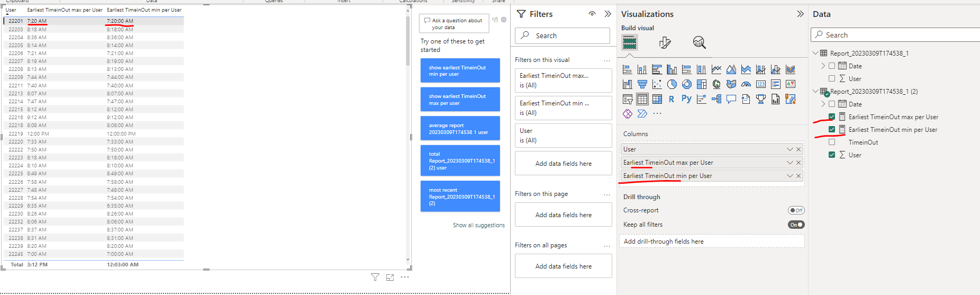
Task: Select the KPI visual
Action: (791, 84)
